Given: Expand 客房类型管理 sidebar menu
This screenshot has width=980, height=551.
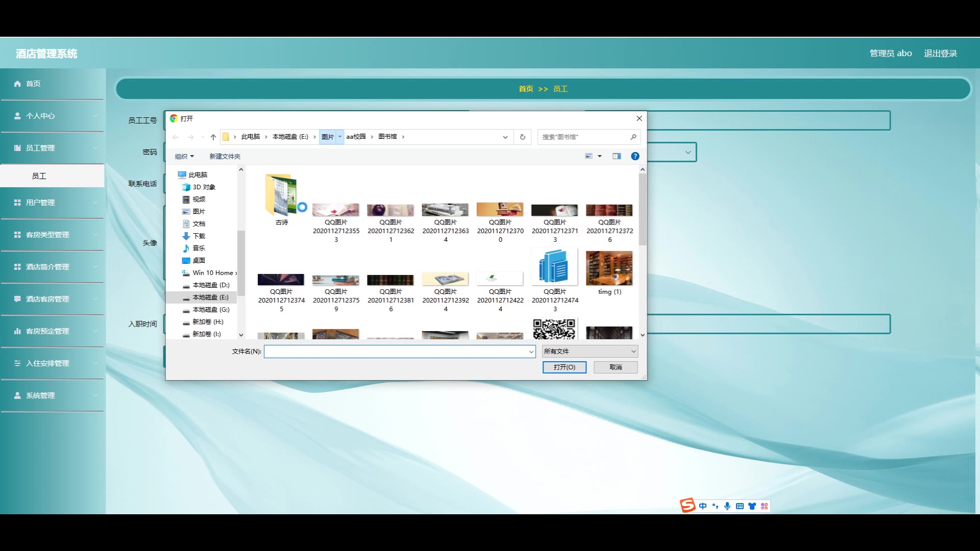Looking at the screenshot, I should 52,235.
